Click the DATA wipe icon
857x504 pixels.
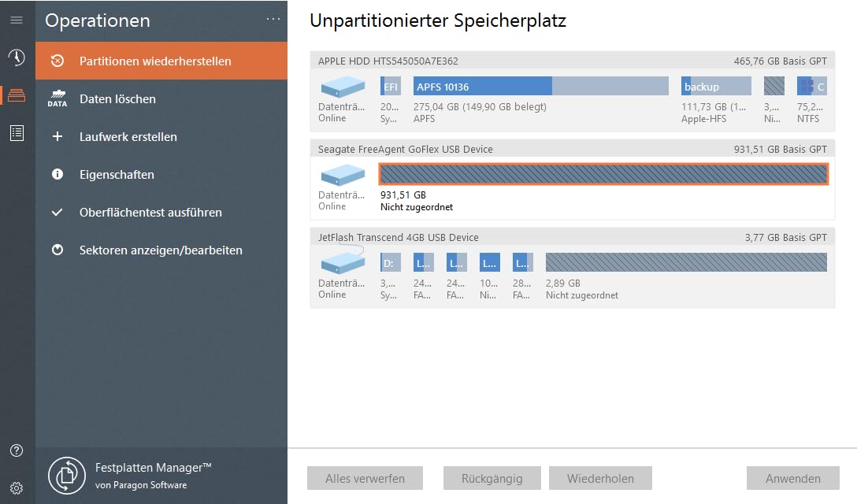coord(58,98)
